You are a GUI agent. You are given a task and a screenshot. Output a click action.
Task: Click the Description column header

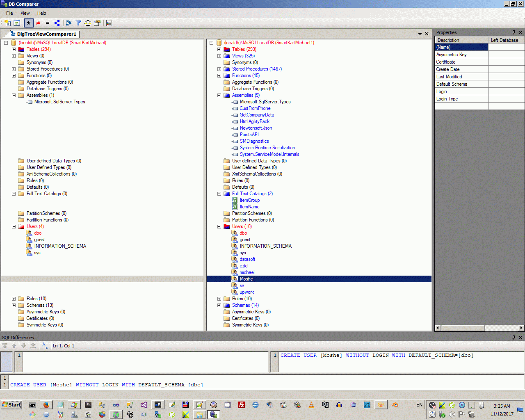pos(461,40)
